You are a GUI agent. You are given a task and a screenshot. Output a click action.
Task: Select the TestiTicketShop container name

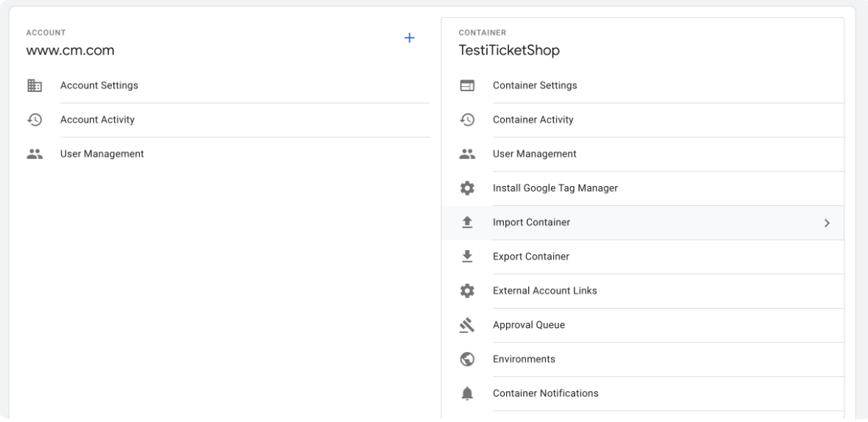[510, 51]
